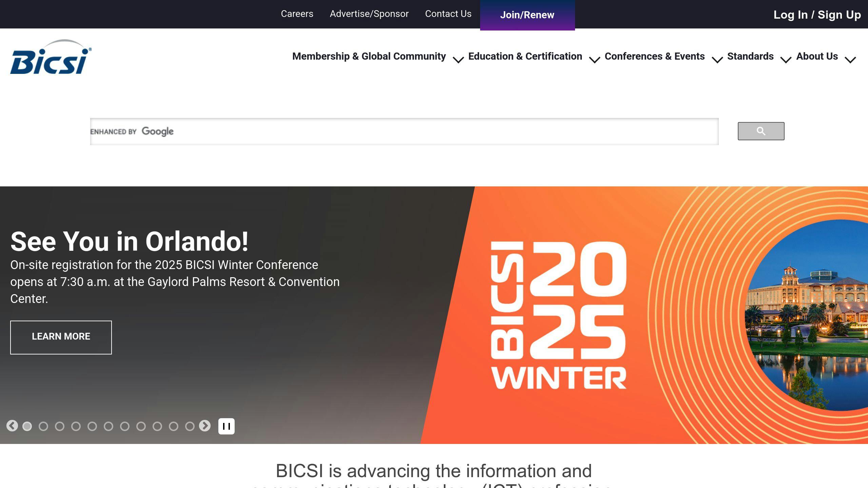Click the Join/Renew button
Screen dimensions: 868x488
(x=527, y=15)
